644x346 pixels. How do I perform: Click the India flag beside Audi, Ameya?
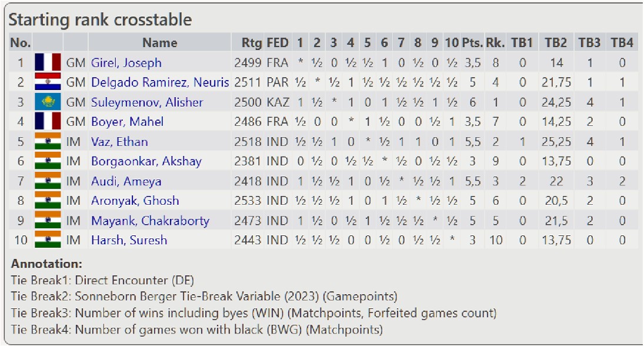pyautogui.click(x=48, y=181)
